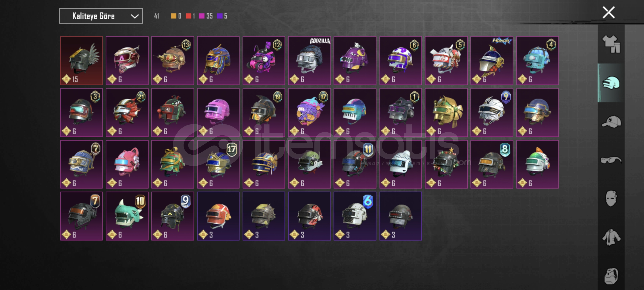Open the Kaliteye Göre sort dropdown

[x=101, y=16]
